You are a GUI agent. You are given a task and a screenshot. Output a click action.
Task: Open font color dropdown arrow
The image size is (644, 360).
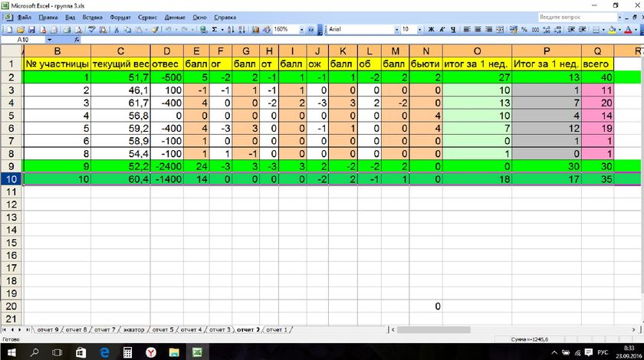(636, 30)
